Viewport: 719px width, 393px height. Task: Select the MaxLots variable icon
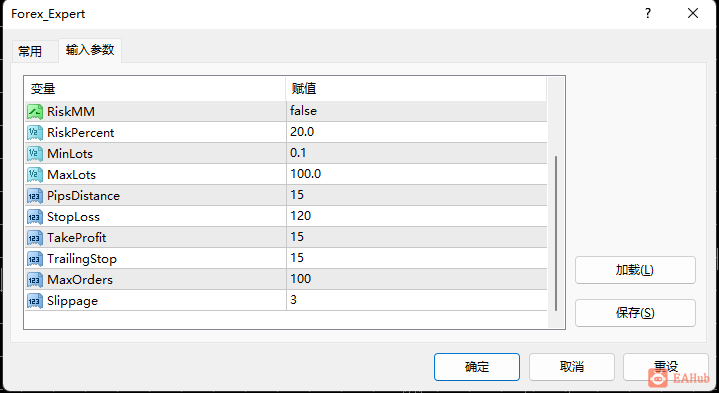tap(35, 175)
